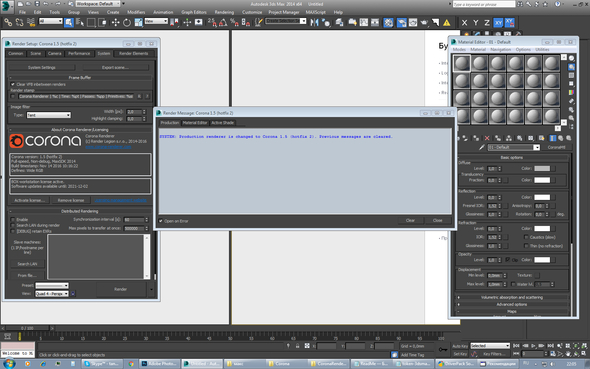Open the Graph Editors menu

coord(194,12)
